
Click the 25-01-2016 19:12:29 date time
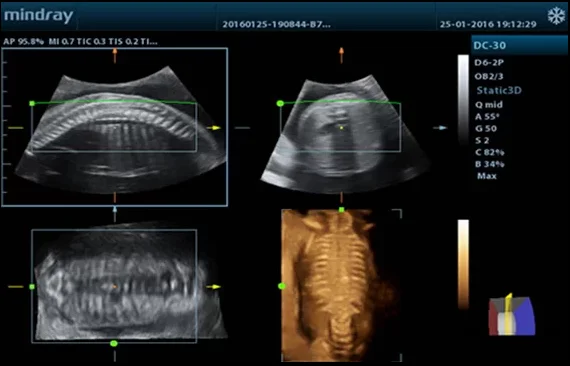(488, 24)
